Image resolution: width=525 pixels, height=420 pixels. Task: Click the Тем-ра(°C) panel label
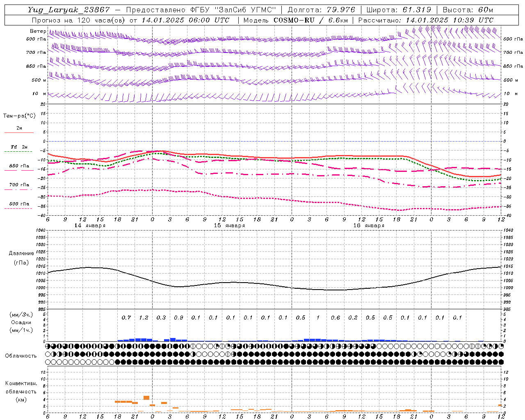[19, 116]
